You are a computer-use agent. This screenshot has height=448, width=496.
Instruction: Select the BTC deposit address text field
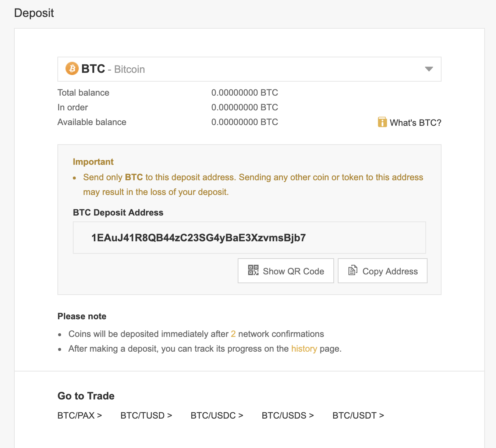pyautogui.click(x=249, y=238)
